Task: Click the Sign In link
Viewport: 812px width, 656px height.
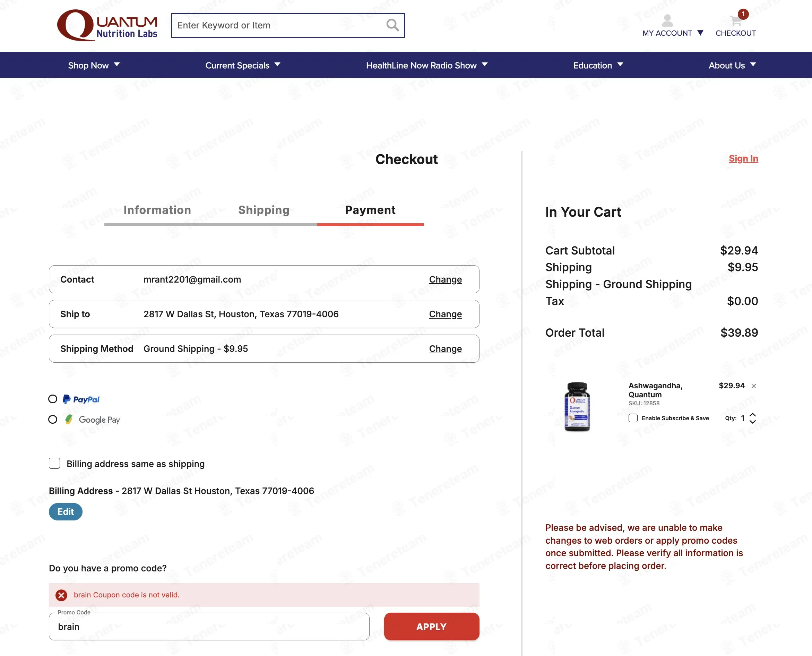Action: (x=743, y=159)
